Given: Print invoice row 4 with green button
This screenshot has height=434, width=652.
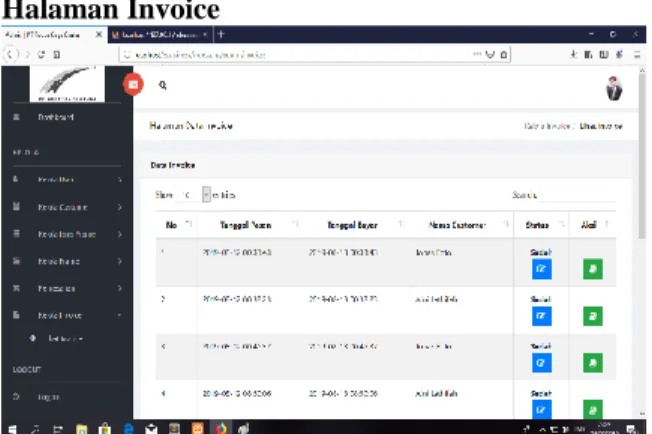Looking at the screenshot, I should click(x=593, y=409).
